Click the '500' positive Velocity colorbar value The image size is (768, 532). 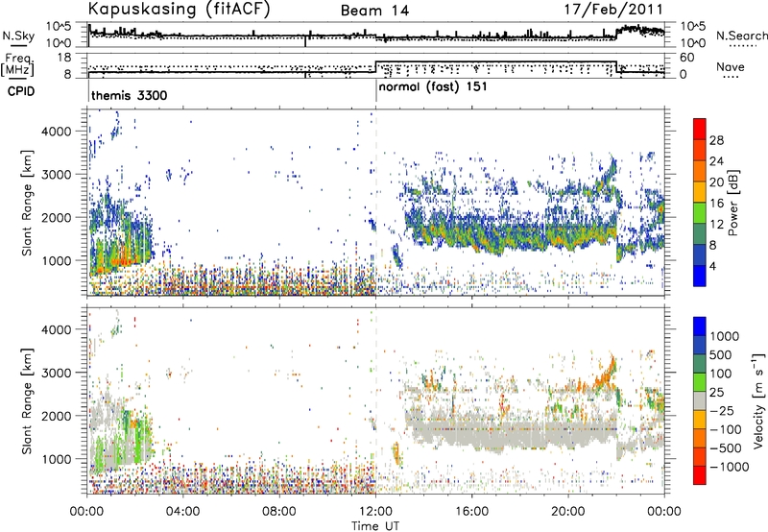click(x=721, y=354)
